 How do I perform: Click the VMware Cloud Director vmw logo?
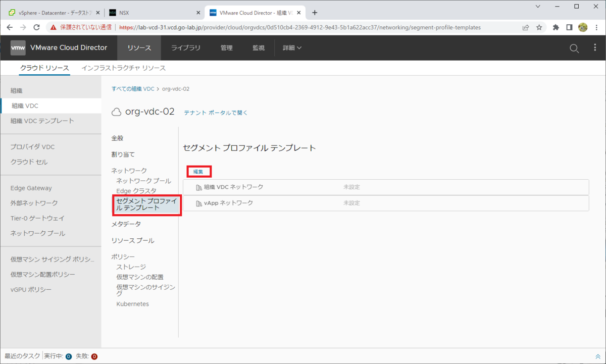click(x=18, y=48)
